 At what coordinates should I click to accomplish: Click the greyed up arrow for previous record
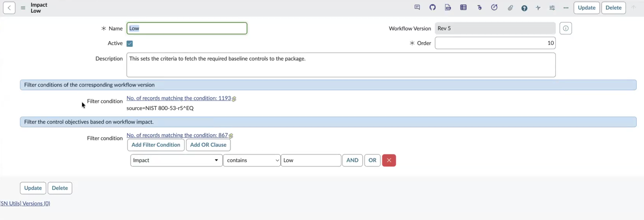[633, 8]
